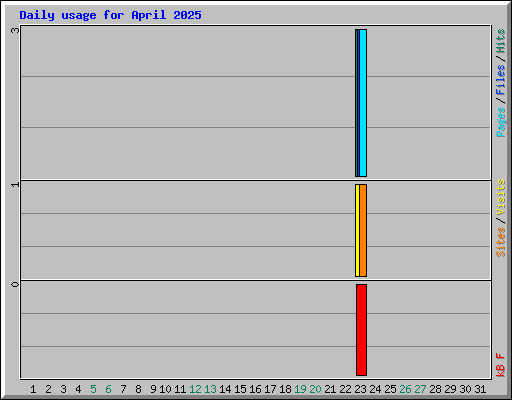Click green weekend day label '12'

[x=195, y=389]
